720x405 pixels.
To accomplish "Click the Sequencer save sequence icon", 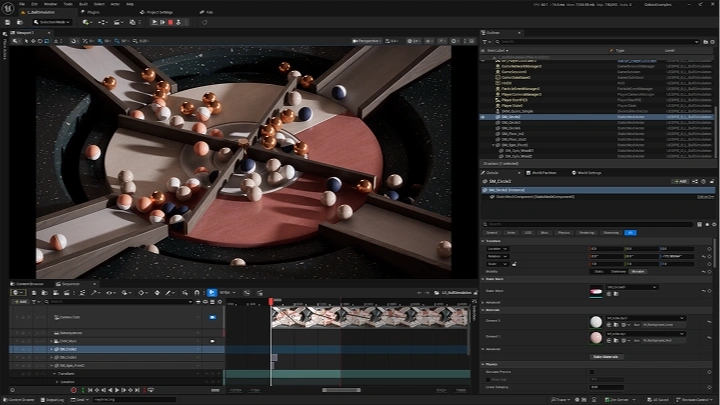I will pos(34,292).
